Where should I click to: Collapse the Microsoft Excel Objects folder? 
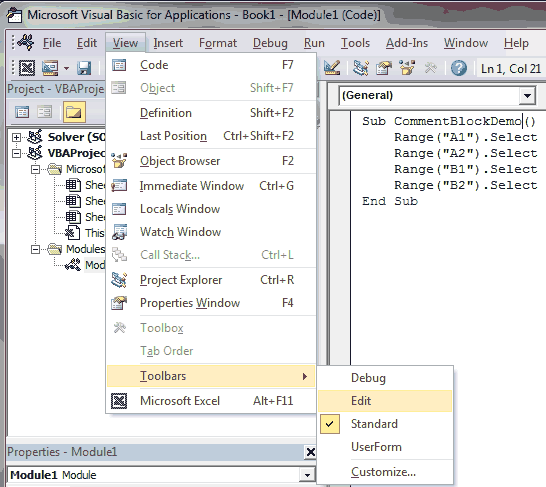(35, 169)
